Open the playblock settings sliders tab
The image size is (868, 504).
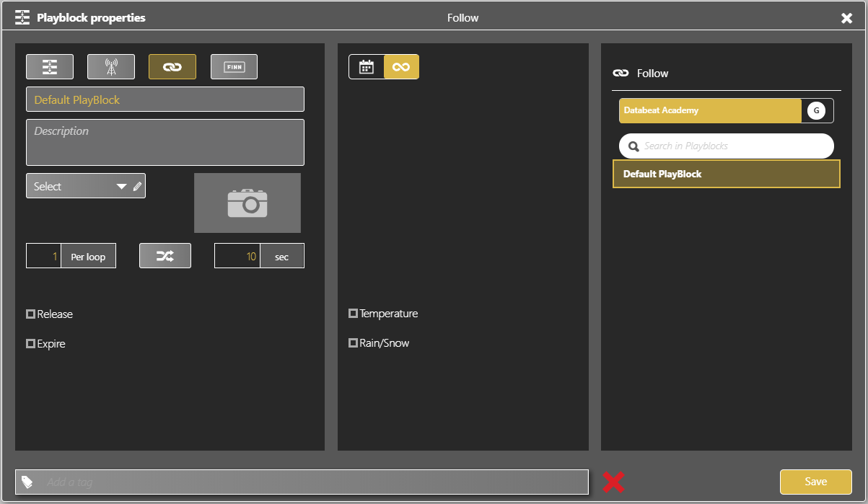49,66
